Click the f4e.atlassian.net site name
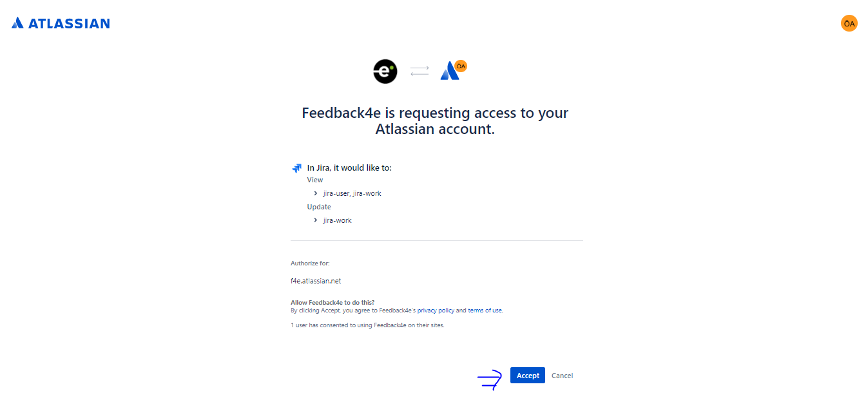The width and height of the screenshot is (868, 420). [x=316, y=281]
